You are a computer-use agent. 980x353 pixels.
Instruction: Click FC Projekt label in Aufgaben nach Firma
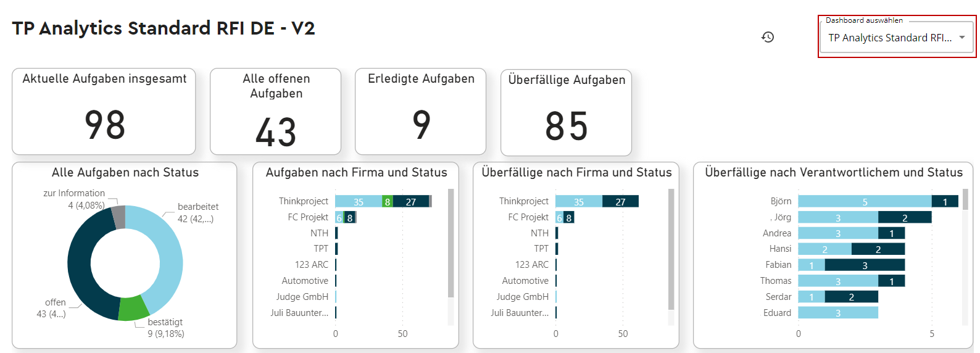[x=308, y=217]
